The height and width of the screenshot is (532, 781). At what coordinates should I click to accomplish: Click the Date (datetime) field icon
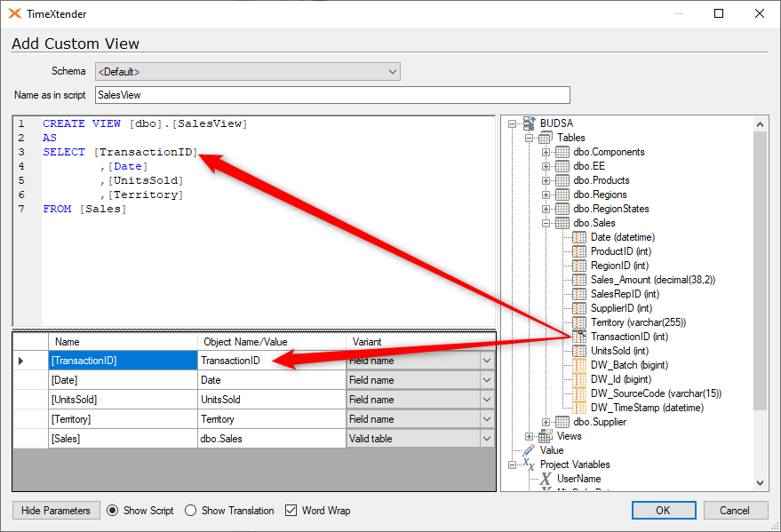pyautogui.click(x=579, y=237)
